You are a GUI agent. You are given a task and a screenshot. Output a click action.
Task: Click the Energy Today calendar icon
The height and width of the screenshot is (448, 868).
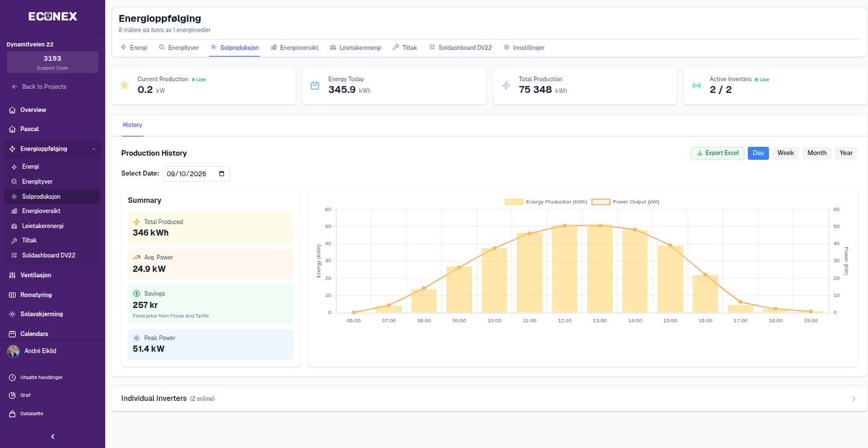pos(315,86)
